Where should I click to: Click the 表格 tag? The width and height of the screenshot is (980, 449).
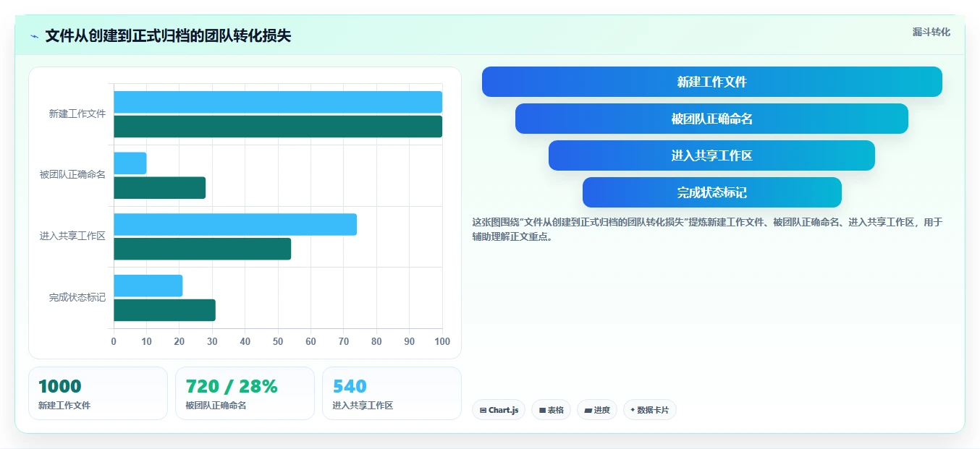tap(551, 410)
